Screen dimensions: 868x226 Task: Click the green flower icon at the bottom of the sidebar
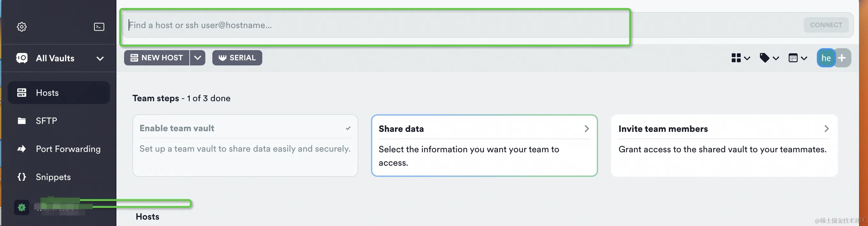(x=21, y=207)
